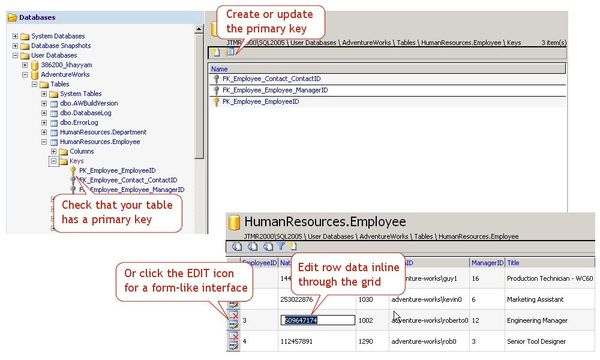
Task: Sort Employee grid by Title column header
Action: click(550, 263)
